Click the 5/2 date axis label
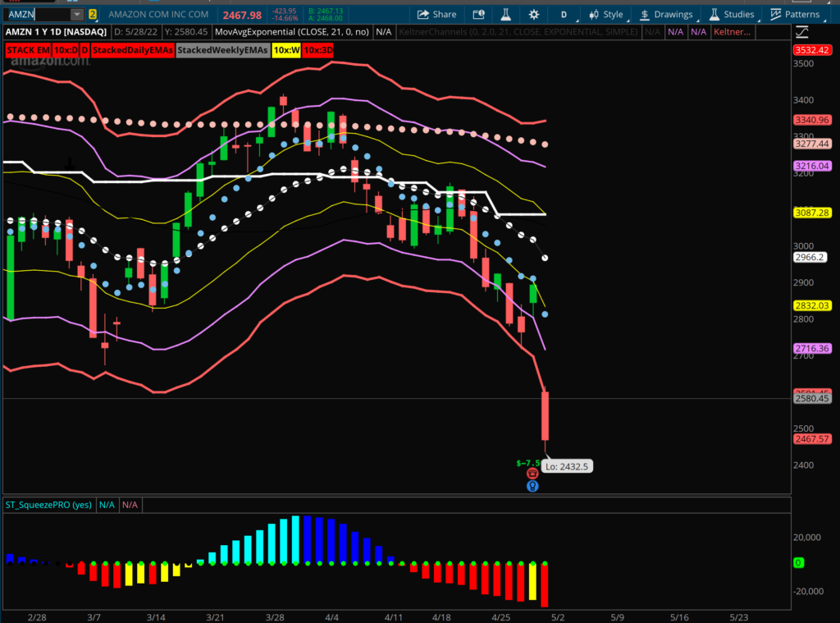 pos(558,617)
